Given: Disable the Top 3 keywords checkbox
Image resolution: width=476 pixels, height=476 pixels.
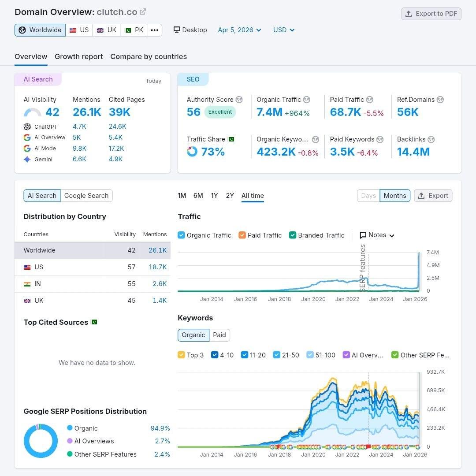Looking at the screenshot, I should pos(182,355).
